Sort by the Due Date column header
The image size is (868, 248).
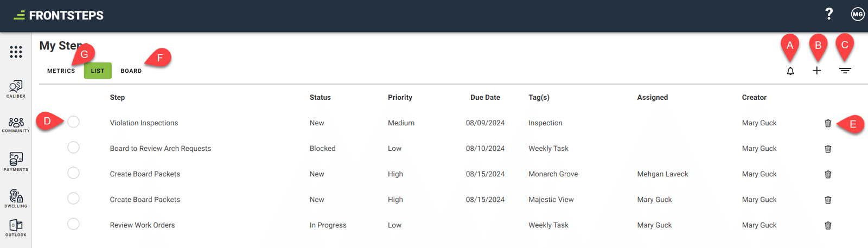click(x=485, y=98)
